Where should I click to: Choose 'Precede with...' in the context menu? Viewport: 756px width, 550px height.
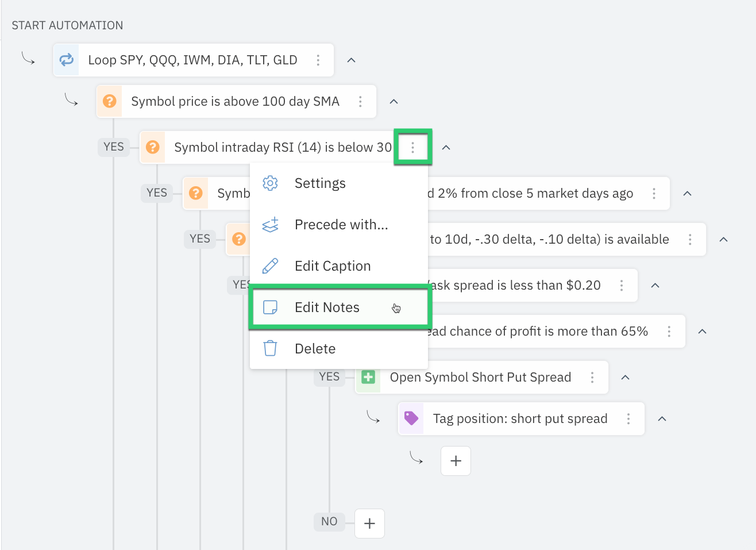(341, 224)
